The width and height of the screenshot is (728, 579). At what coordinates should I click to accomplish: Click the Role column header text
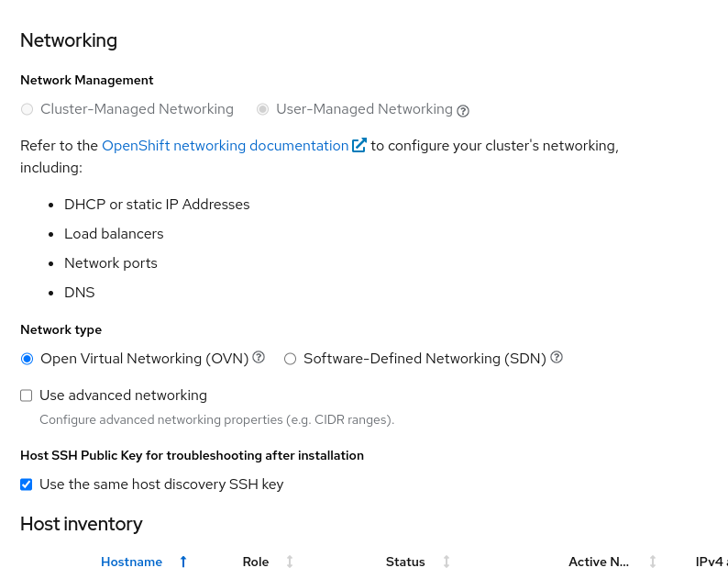256,562
